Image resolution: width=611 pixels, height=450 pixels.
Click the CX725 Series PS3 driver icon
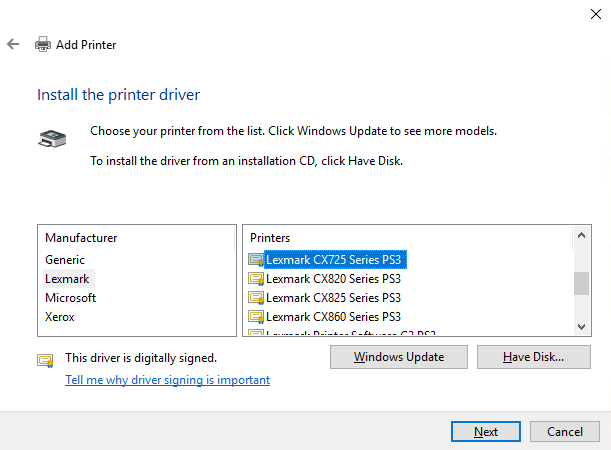256,260
